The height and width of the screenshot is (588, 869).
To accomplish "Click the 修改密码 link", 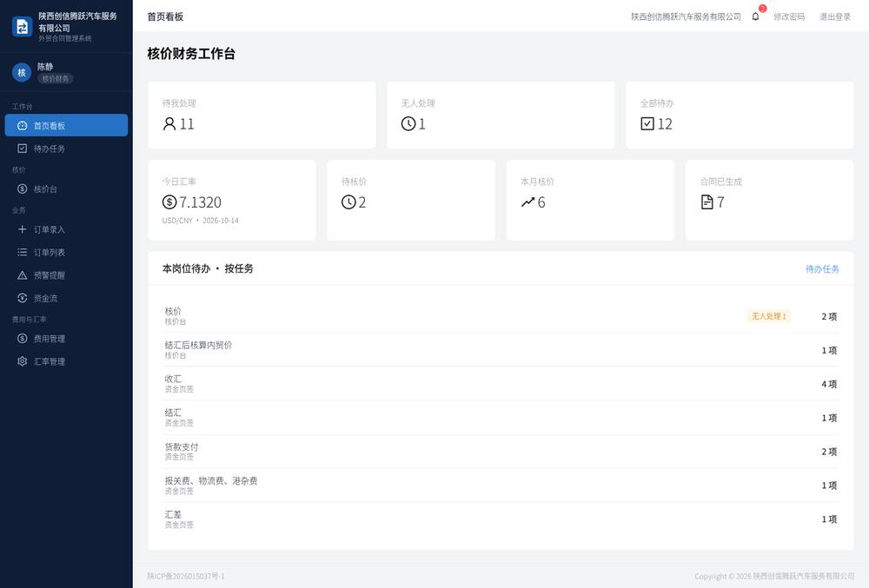I will click(789, 17).
